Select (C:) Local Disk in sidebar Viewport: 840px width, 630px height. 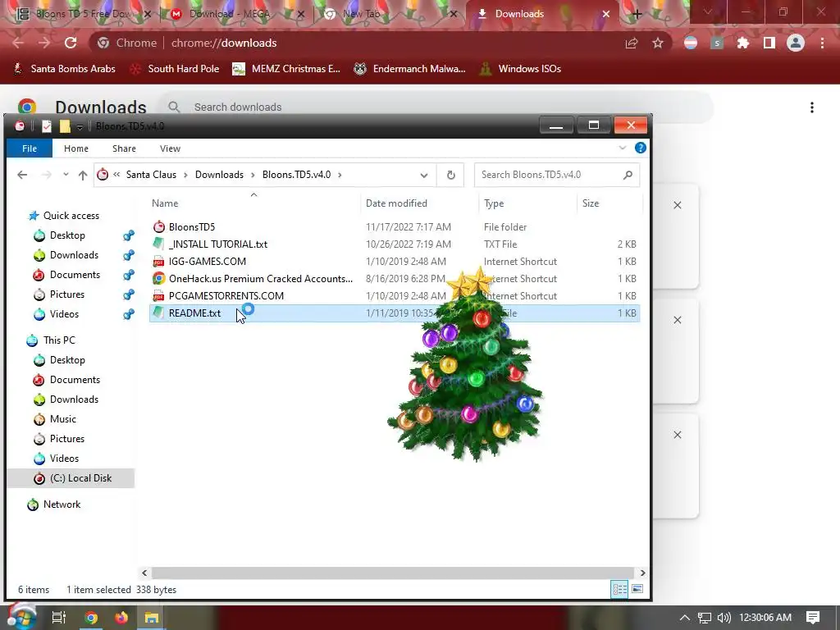(72, 478)
